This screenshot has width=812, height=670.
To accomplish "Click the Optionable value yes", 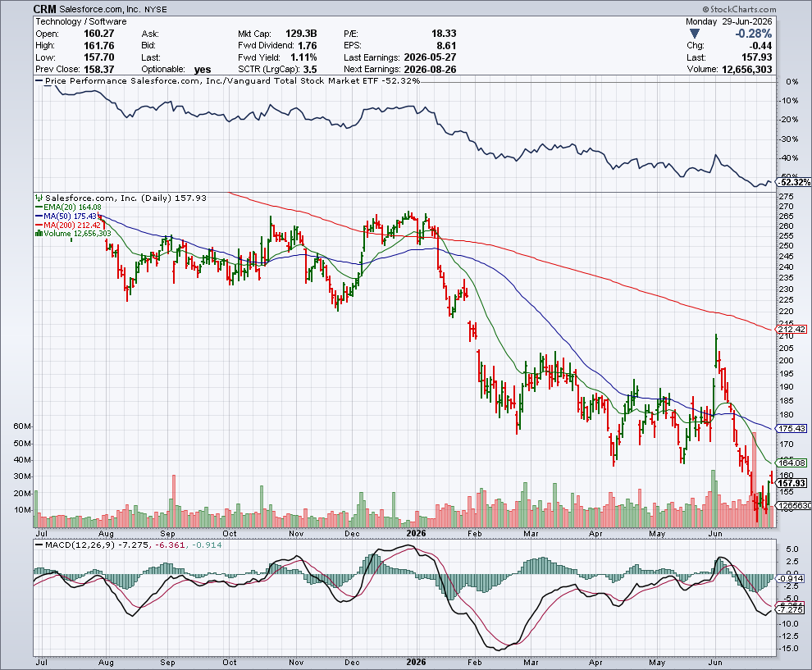I will click(x=203, y=70).
